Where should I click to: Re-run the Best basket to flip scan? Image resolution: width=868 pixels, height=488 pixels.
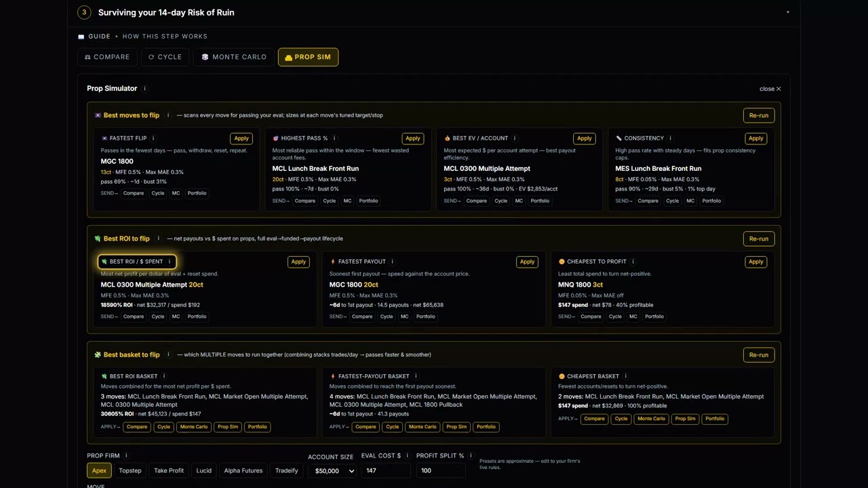(x=759, y=354)
